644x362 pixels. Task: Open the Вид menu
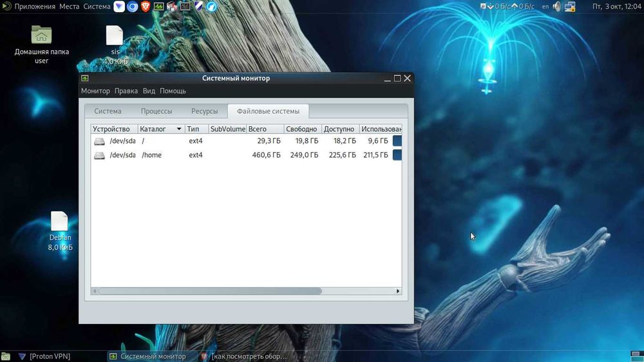click(x=149, y=91)
